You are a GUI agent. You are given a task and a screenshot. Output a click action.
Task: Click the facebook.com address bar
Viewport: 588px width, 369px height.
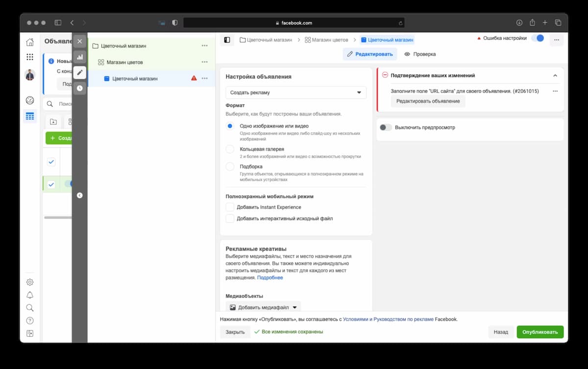[x=293, y=22]
